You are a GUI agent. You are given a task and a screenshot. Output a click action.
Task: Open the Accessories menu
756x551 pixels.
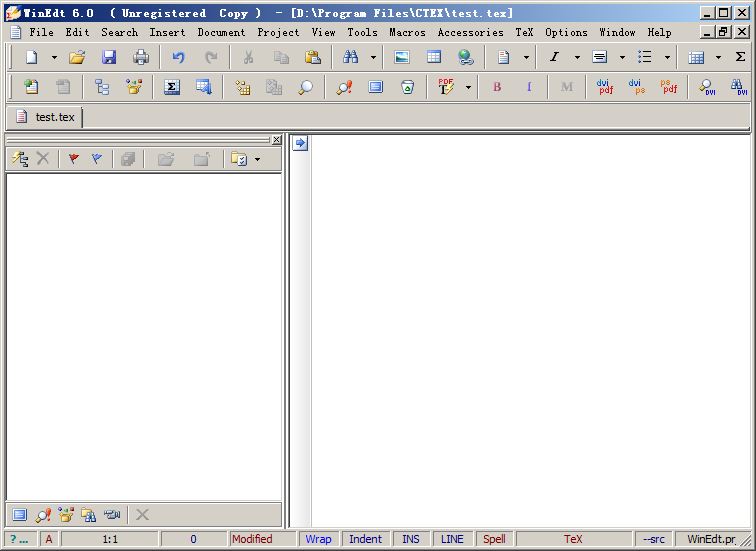click(x=471, y=32)
